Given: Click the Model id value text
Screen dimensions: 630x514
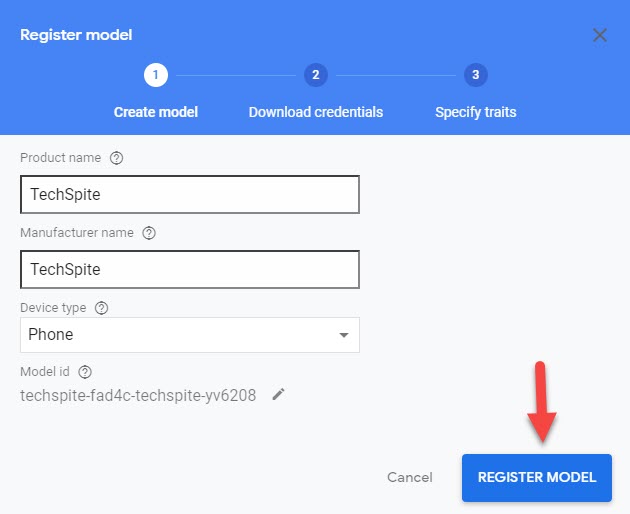Looking at the screenshot, I should (x=138, y=395).
